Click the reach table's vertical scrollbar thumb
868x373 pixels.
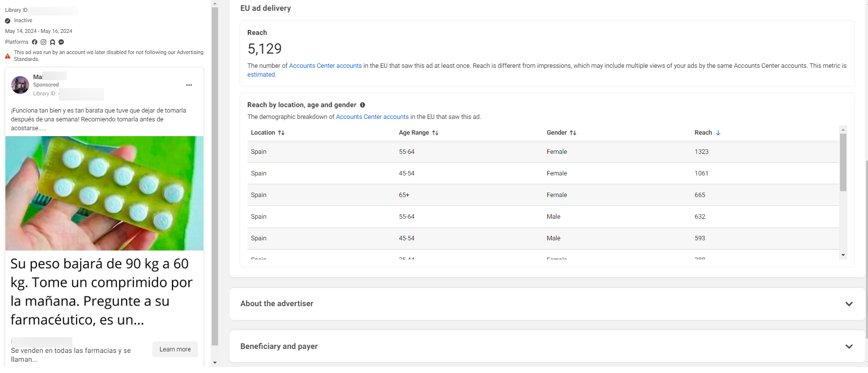pyautogui.click(x=843, y=162)
